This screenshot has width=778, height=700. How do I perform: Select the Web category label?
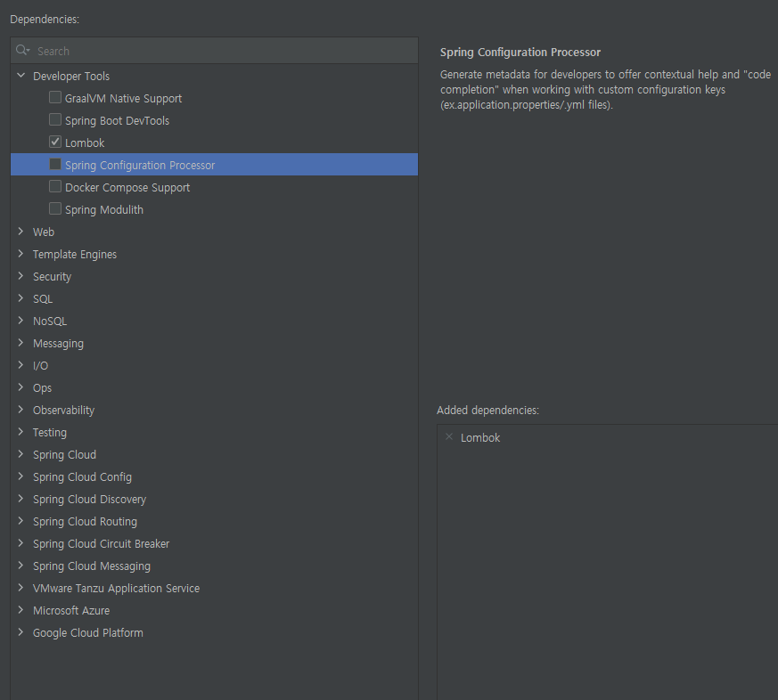point(44,232)
